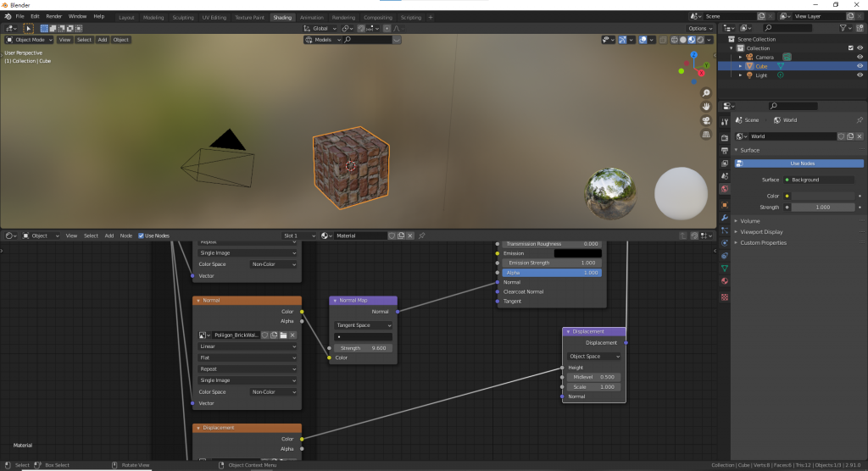Open the Tangent Space dropdown
The height and width of the screenshot is (471, 868).
(x=363, y=325)
